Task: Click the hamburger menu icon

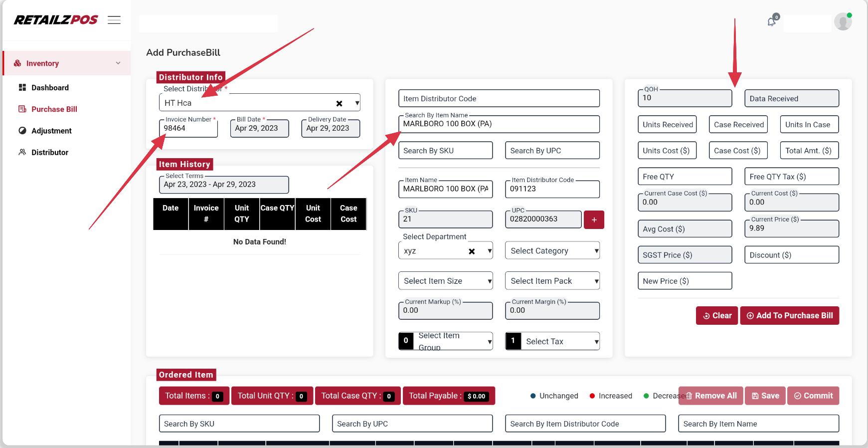Action: [x=114, y=20]
